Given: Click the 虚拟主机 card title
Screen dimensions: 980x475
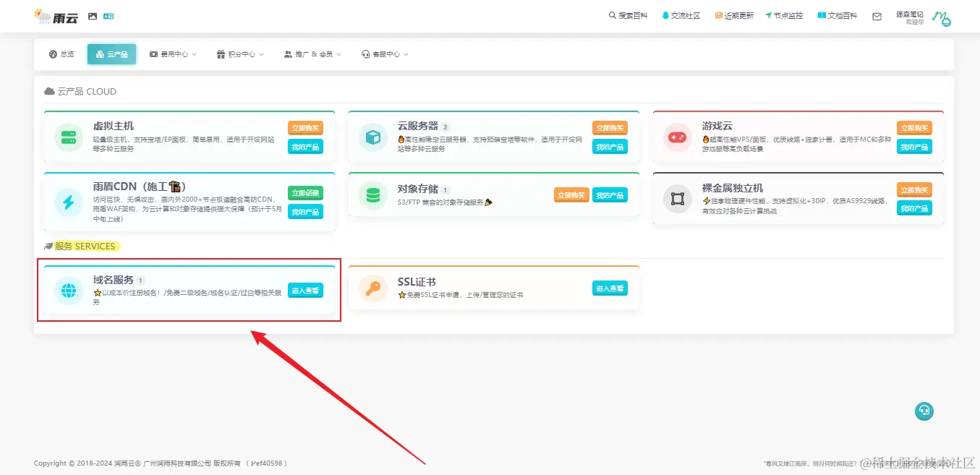Looking at the screenshot, I should tap(114, 126).
